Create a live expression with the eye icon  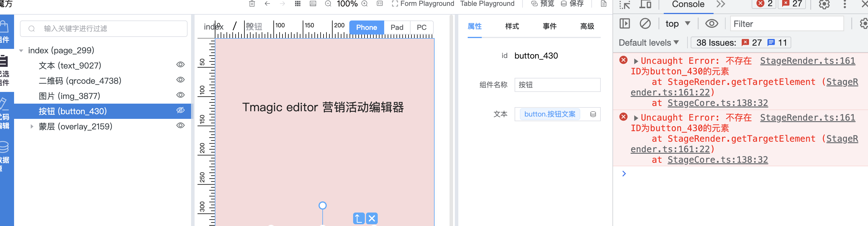click(711, 24)
